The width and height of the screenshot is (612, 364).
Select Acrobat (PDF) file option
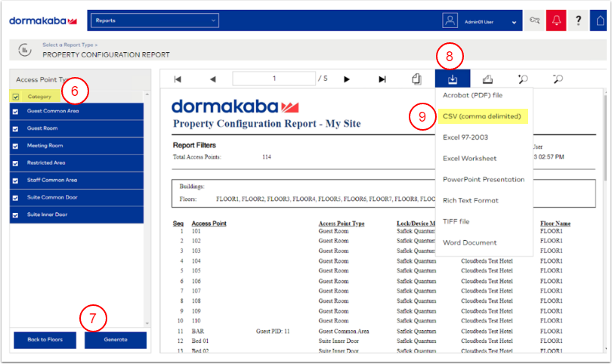[472, 95]
